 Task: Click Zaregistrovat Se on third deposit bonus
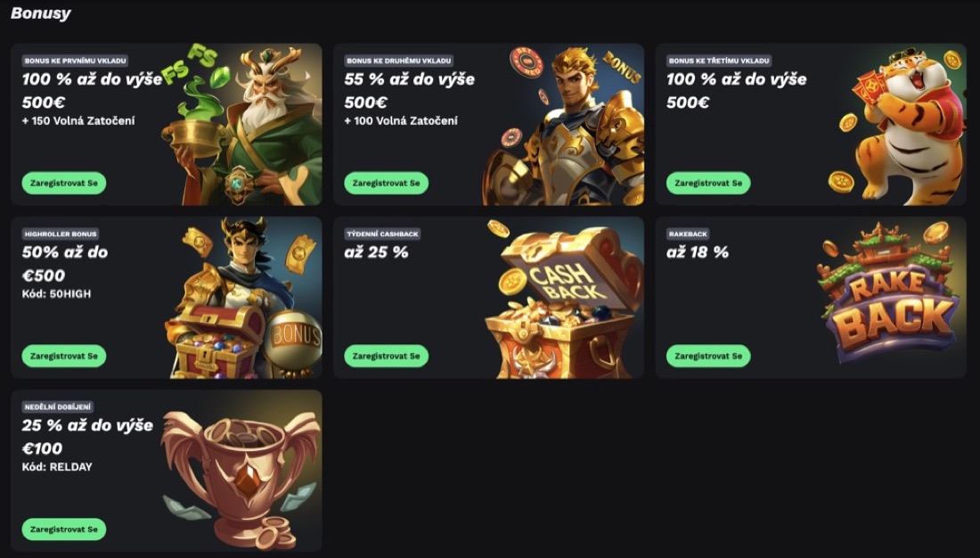click(708, 184)
